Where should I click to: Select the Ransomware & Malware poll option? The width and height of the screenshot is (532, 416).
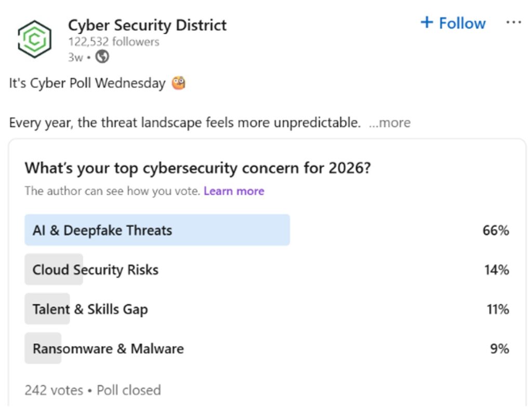tap(108, 348)
